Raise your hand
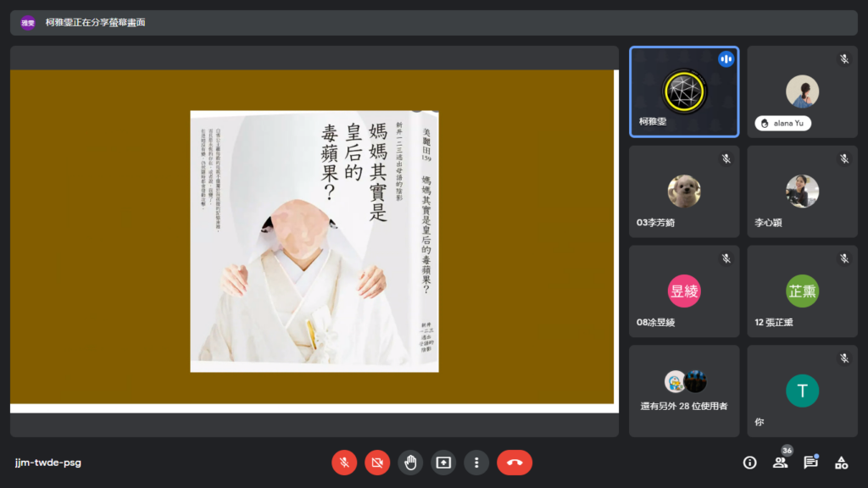Image resolution: width=868 pixels, height=488 pixels. click(410, 463)
